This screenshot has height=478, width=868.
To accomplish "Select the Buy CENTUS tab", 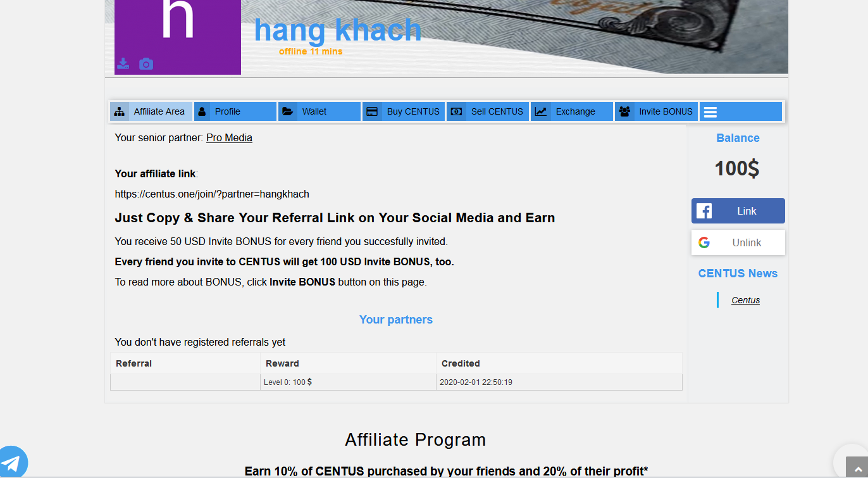I will tap(404, 111).
